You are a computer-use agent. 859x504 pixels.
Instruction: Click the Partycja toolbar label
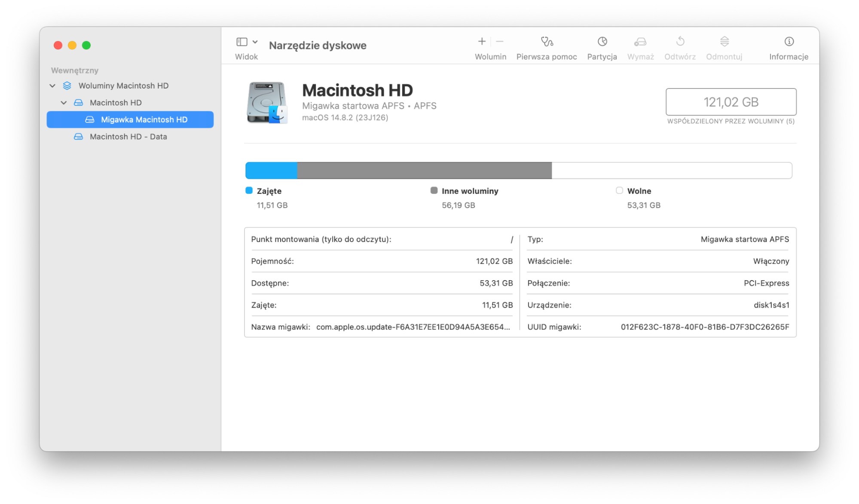click(602, 57)
